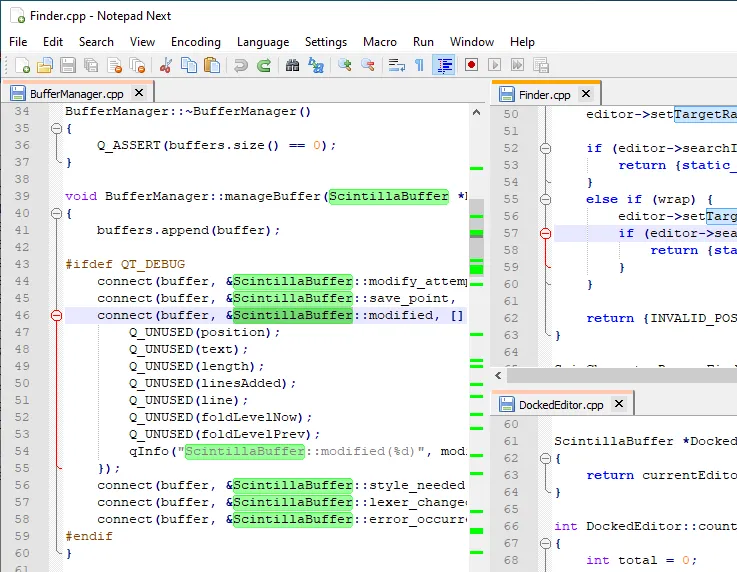Close the Finder.cpp tab
The width and height of the screenshot is (737, 572).
coord(585,94)
